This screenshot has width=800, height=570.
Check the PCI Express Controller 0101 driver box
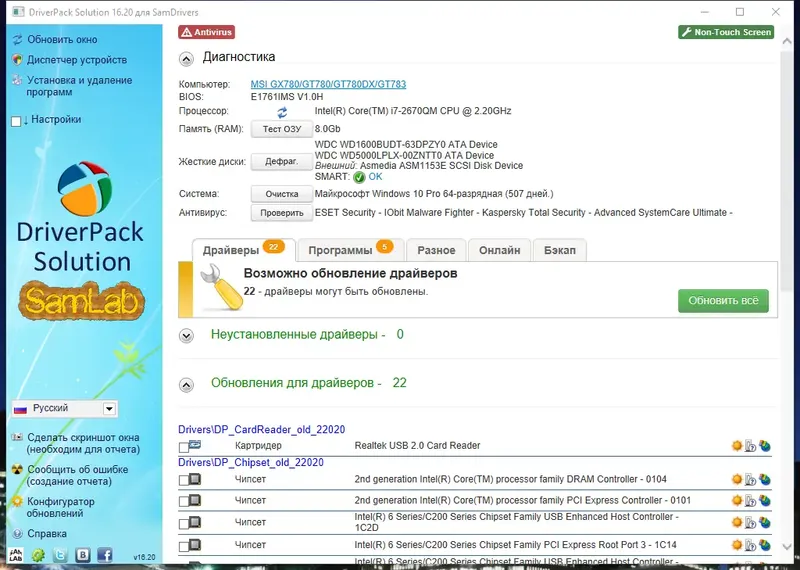tap(184, 502)
